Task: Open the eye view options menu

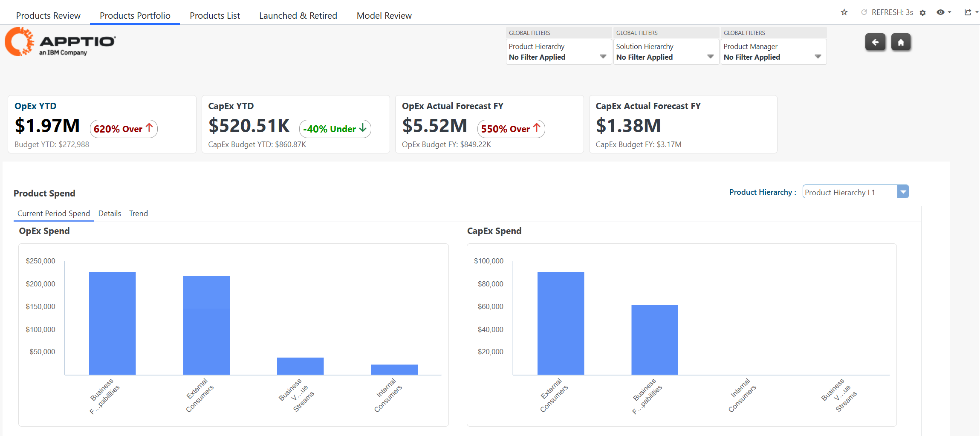Action: point(943,12)
